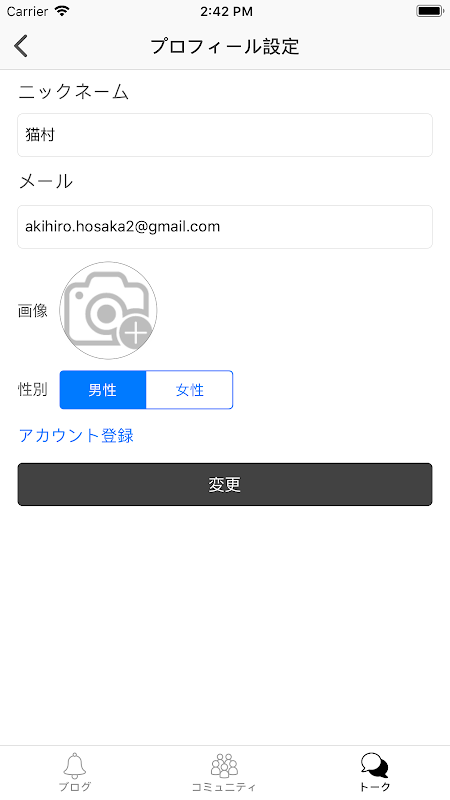The image size is (450, 800).
Task: Tap the 性別 label text
Action: click(33, 389)
